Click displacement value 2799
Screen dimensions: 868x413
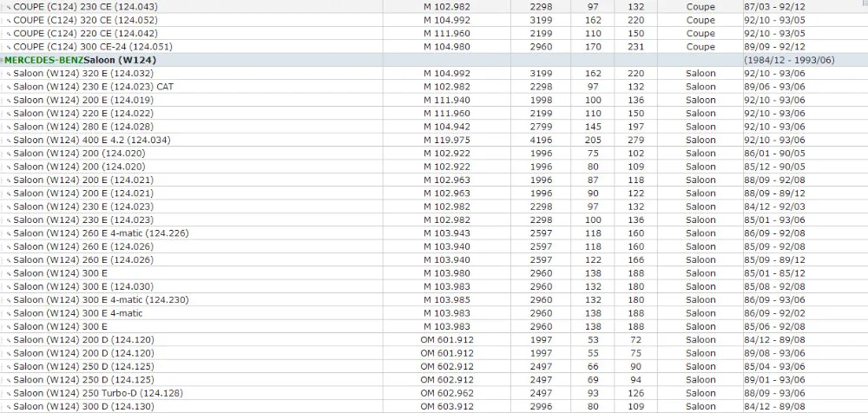pos(541,127)
